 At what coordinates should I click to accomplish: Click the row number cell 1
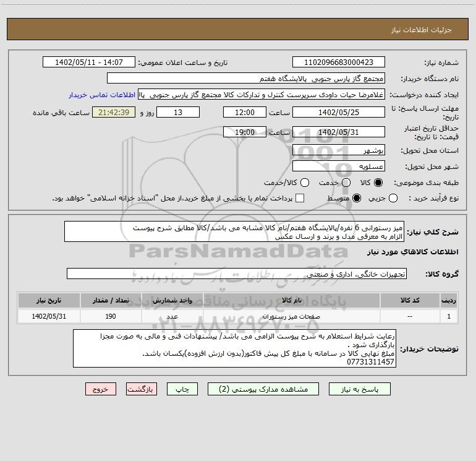449,316
